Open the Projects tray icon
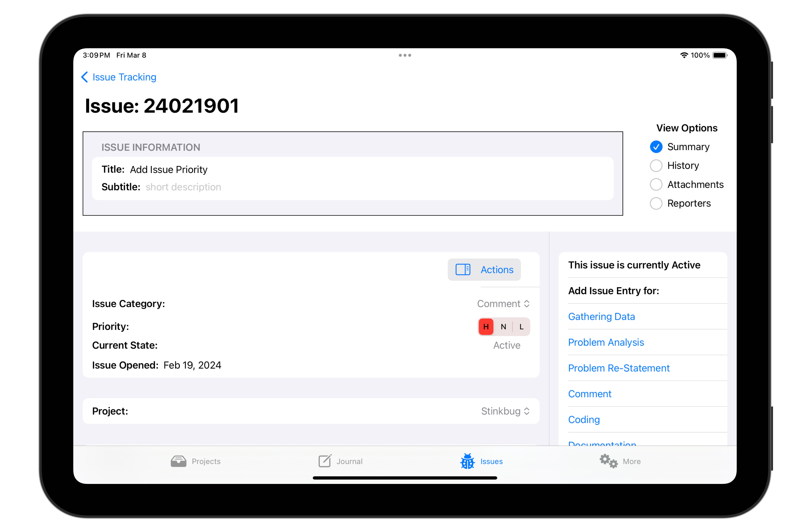 pyautogui.click(x=178, y=461)
